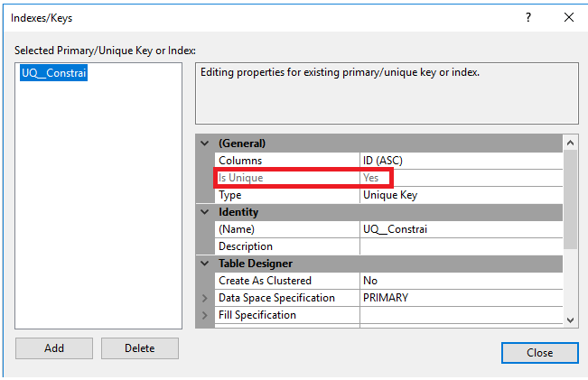Expand Data Space Specification row

[x=204, y=298]
